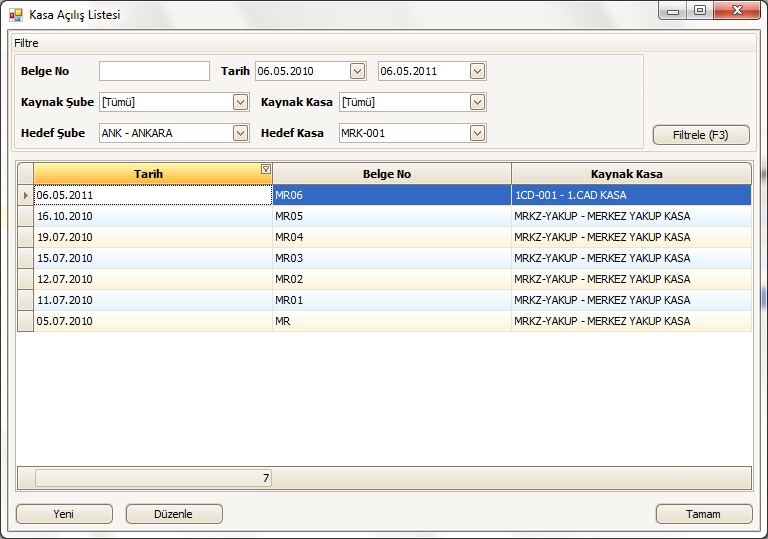The height and width of the screenshot is (539, 768).
Task: Select the date cell 05.07.2010
Action: (153, 321)
